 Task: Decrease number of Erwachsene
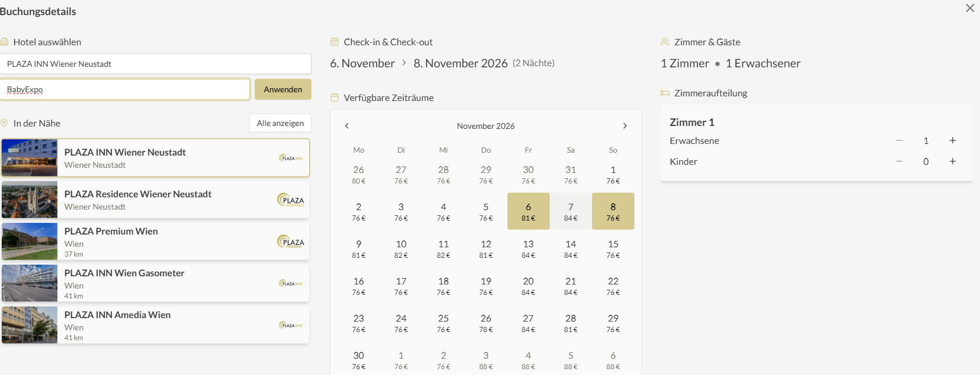click(x=899, y=140)
